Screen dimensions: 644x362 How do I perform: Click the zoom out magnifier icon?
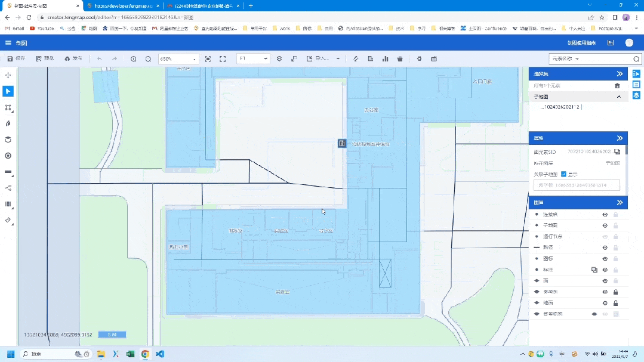click(148, 58)
